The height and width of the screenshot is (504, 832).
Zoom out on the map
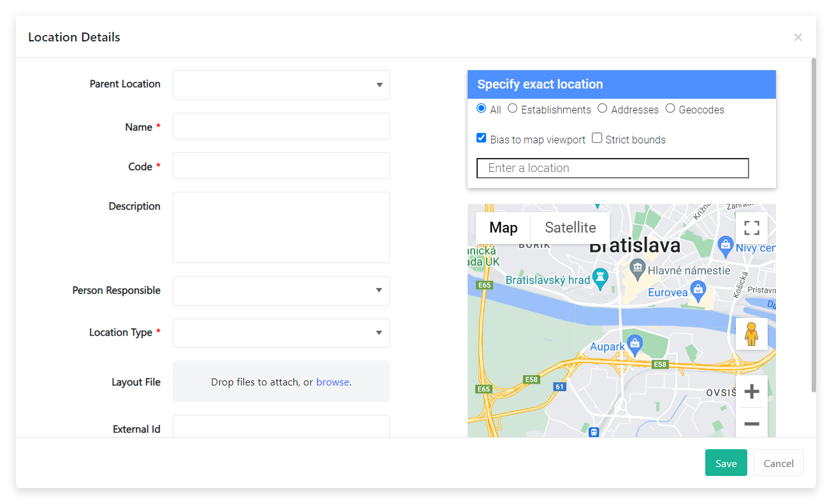click(x=752, y=424)
